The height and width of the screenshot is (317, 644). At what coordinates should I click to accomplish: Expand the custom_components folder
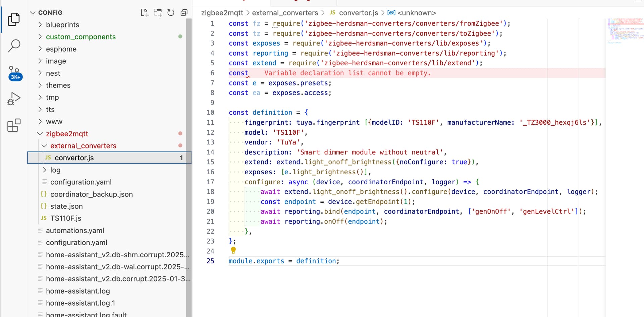[x=80, y=37]
